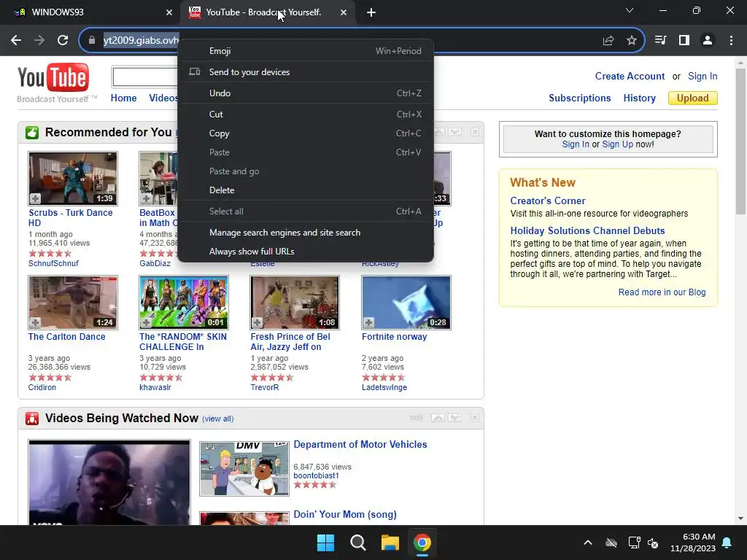The width and height of the screenshot is (747, 560).
Task: Toggle Always show full URLs
Action: coord(306,252)
